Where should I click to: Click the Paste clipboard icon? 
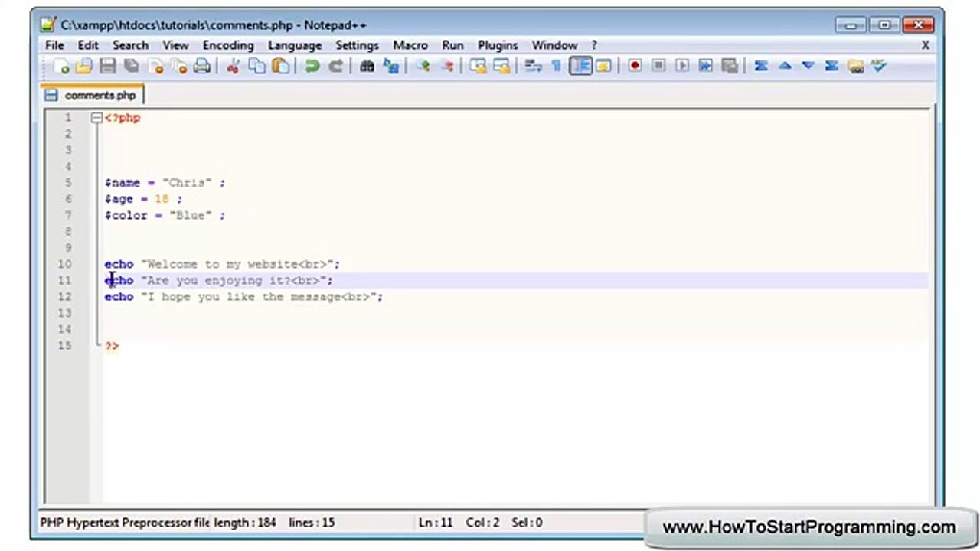(x=281, y=67)
